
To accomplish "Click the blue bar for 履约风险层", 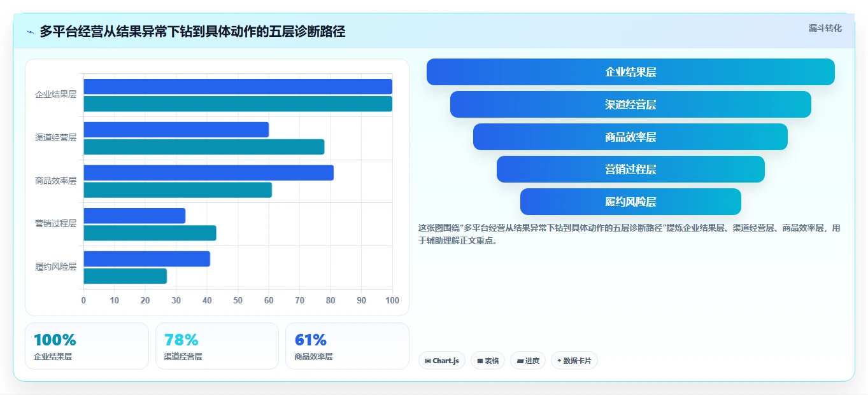I will (146, 259).
